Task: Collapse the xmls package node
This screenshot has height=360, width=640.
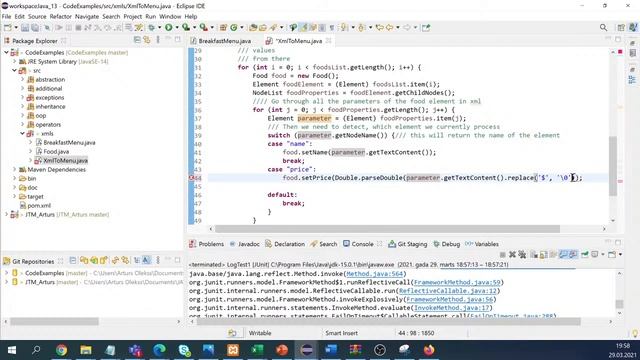Action: pyautogui.click(x=23, y=133)
